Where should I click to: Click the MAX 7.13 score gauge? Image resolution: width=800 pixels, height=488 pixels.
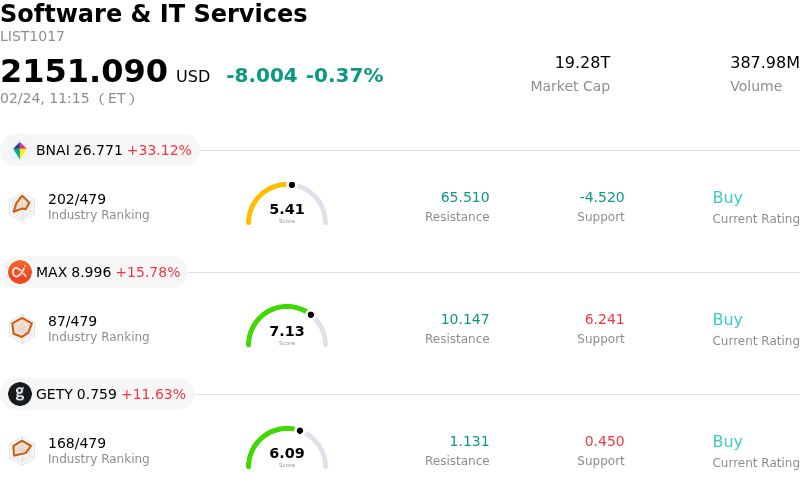(287, 328)
